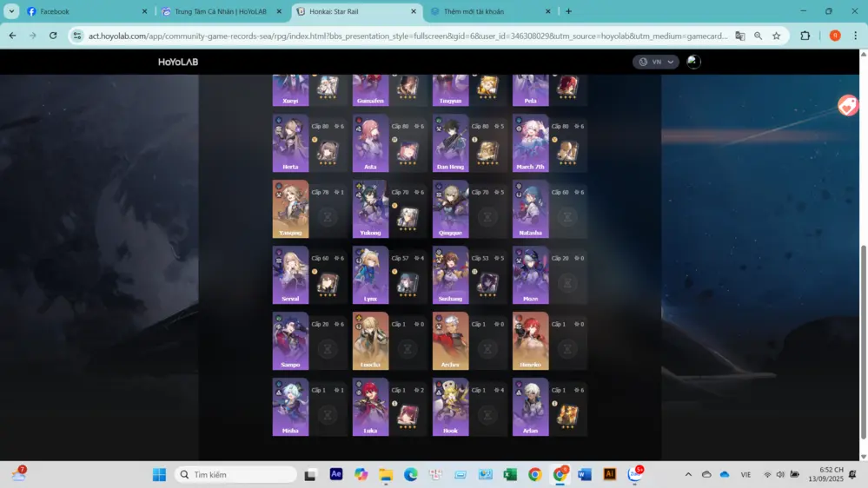Click the translate page icon in address bar

740,36
